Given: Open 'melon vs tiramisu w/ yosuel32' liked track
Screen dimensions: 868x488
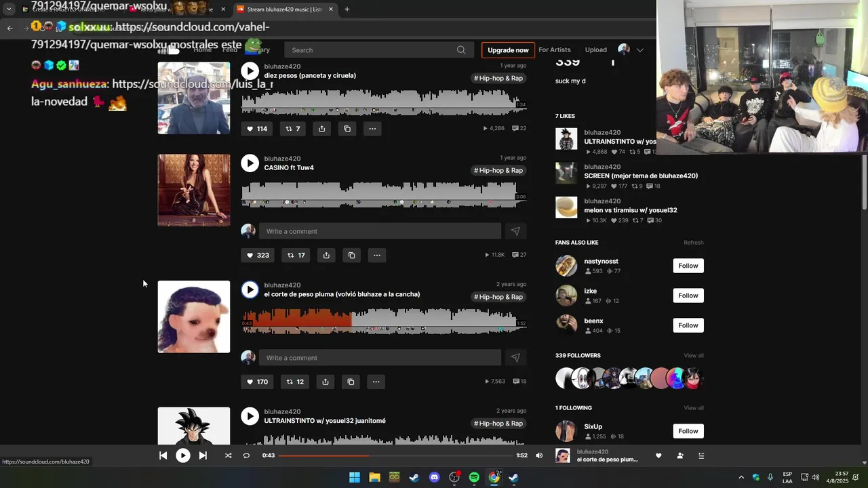Looking at the screenshot, I should pyautogui.click(x=631, y=210).
